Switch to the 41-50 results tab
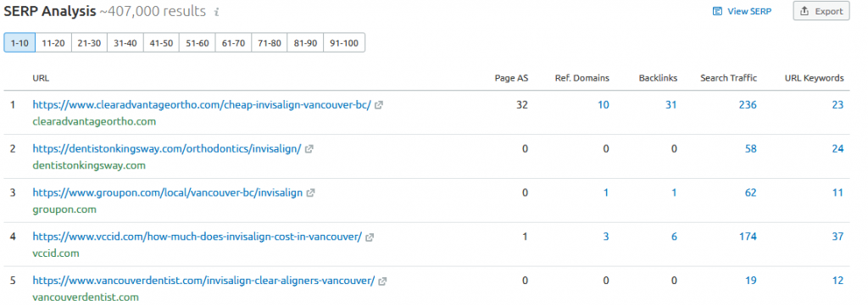This screenshot has height=306, width=868. pos(161,43)
